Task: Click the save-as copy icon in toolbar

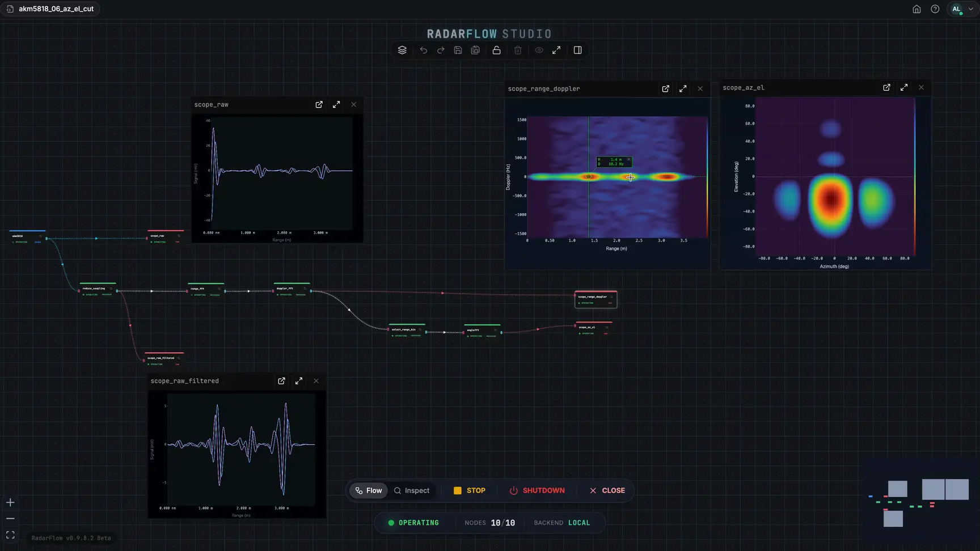Action: 475,50
